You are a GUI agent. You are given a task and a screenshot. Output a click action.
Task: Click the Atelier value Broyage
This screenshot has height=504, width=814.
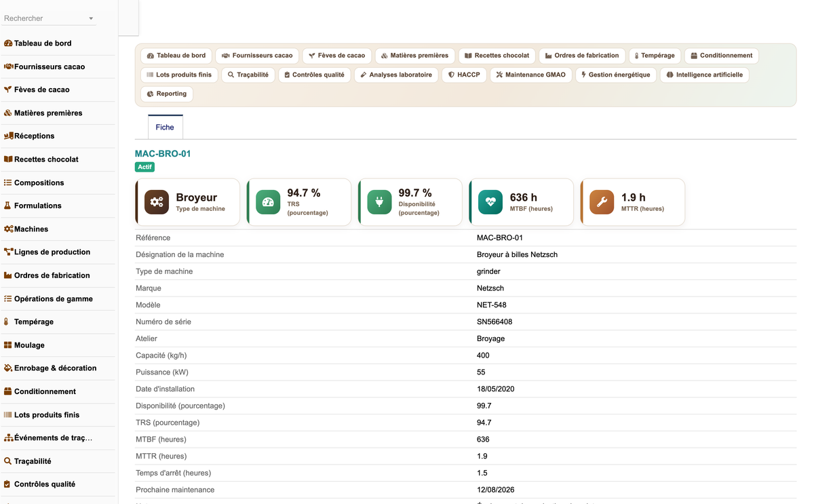(490, 338)
